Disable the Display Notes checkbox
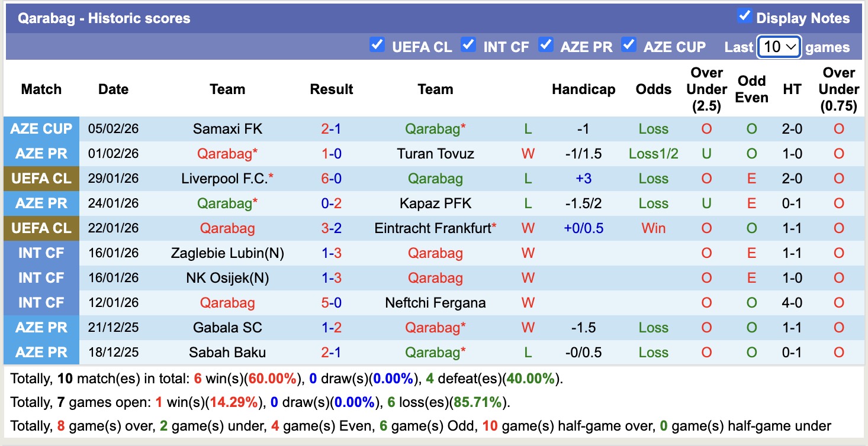This screenshot has height=446, width=868. (x=745, y=18)
